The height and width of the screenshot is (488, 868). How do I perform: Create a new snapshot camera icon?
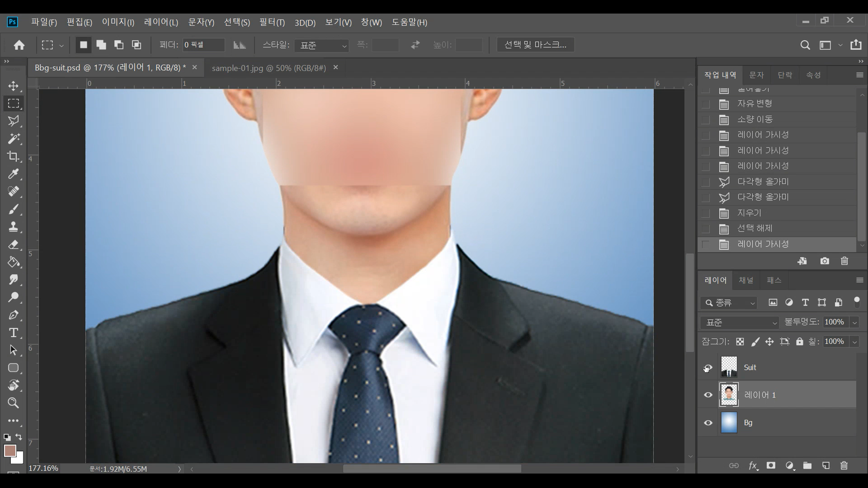(x=825, y=261)
